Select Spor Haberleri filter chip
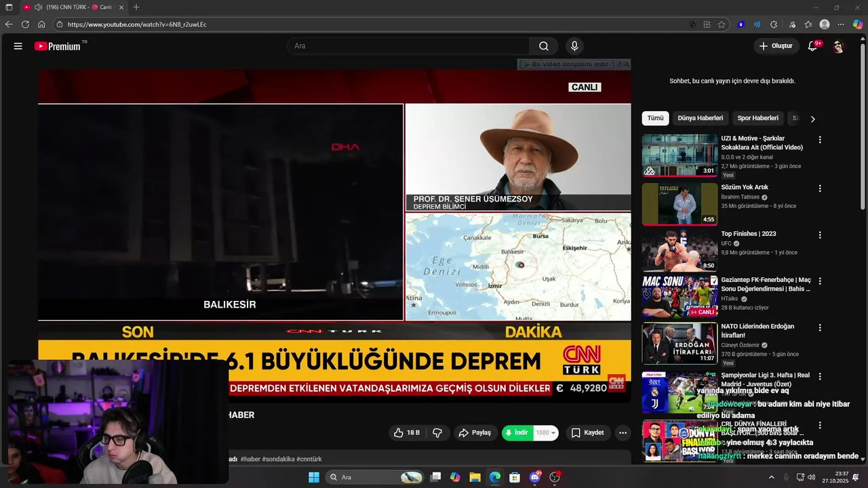This screenshot has width=868, height=488. [757, 118]
